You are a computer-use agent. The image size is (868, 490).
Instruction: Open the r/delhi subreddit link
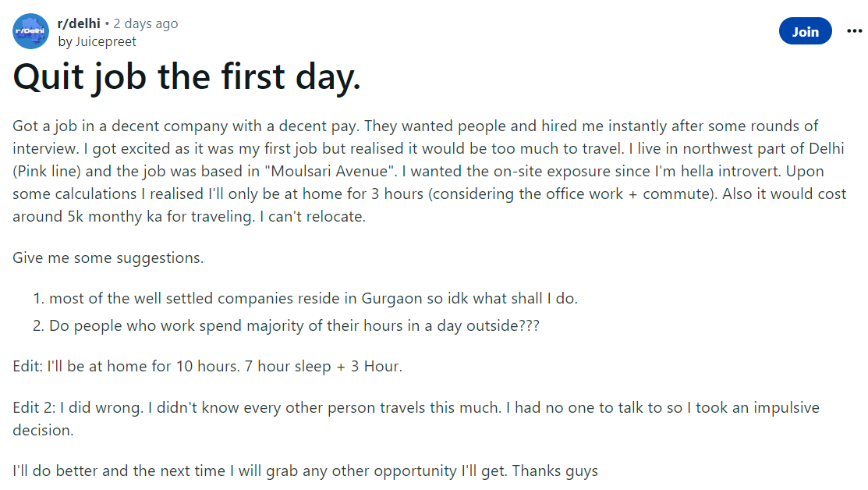click(79, 23)
